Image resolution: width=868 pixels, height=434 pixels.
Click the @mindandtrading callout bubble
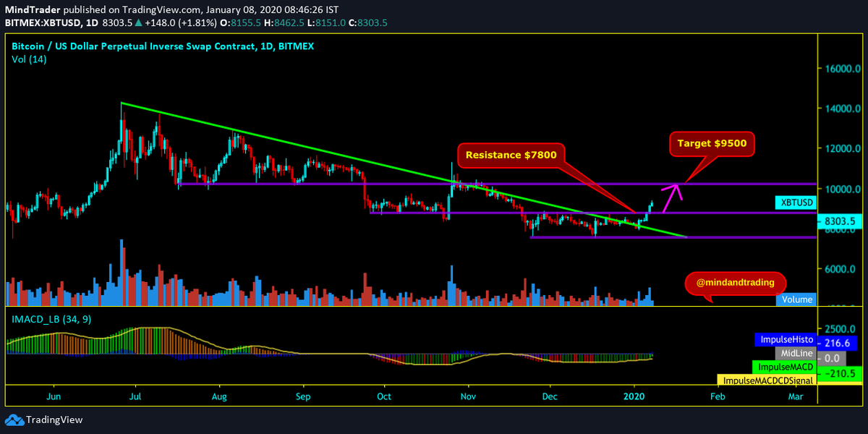(735, 284)
